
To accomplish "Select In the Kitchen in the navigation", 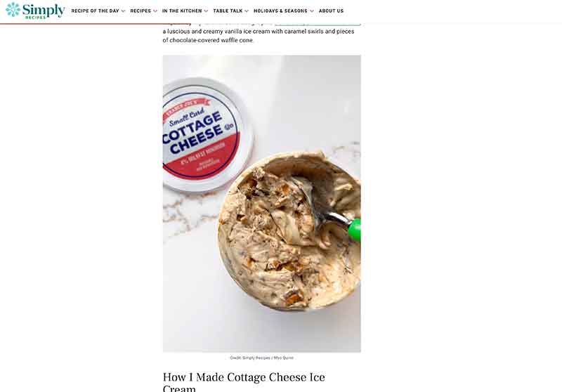I will click(x=182, y=11).
